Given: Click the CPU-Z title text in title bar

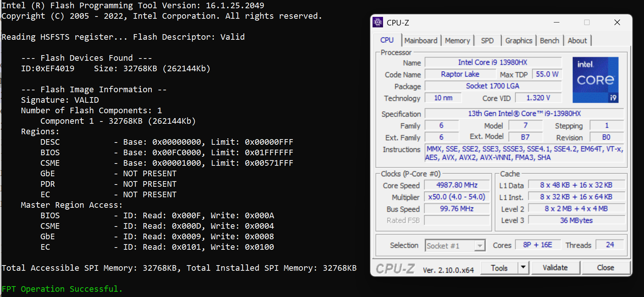Looking at the screenshot, I should (x=398, y=22).
